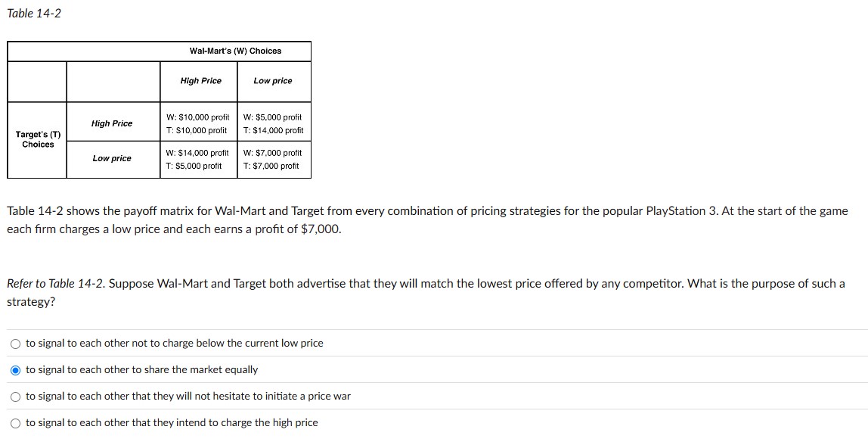Image resolution: width=868 pixels, height=442 pixels.
Task: Click the Wal-Mart's (W) Choices header cell
Action: [235, 51]
